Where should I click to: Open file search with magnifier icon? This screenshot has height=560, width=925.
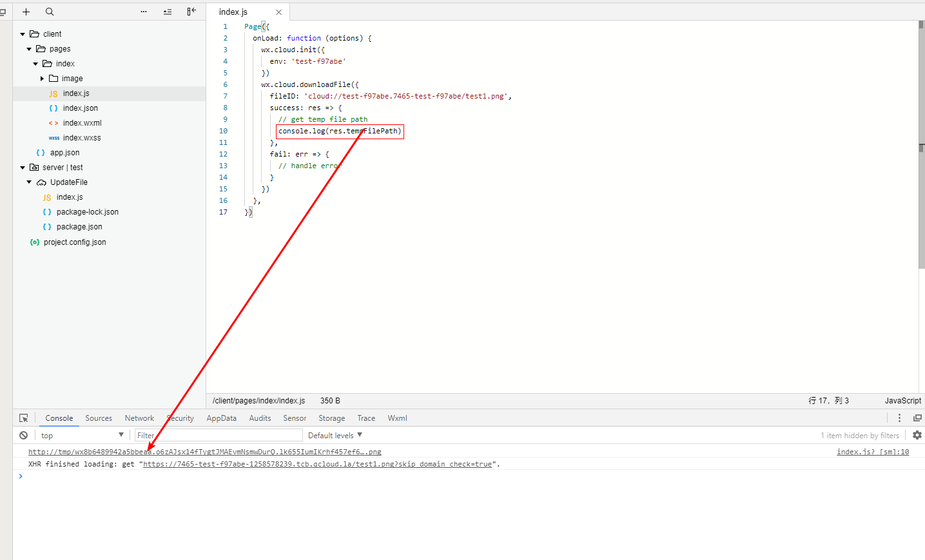[x=50, y=12]
